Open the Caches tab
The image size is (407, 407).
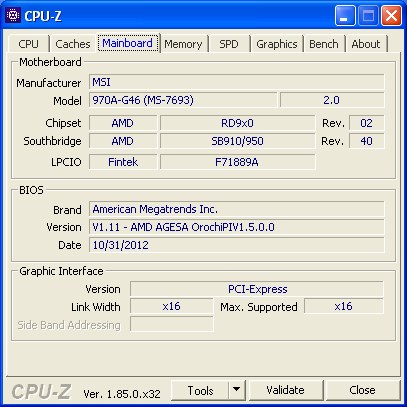pyautogui.click(x=73, y=44)
